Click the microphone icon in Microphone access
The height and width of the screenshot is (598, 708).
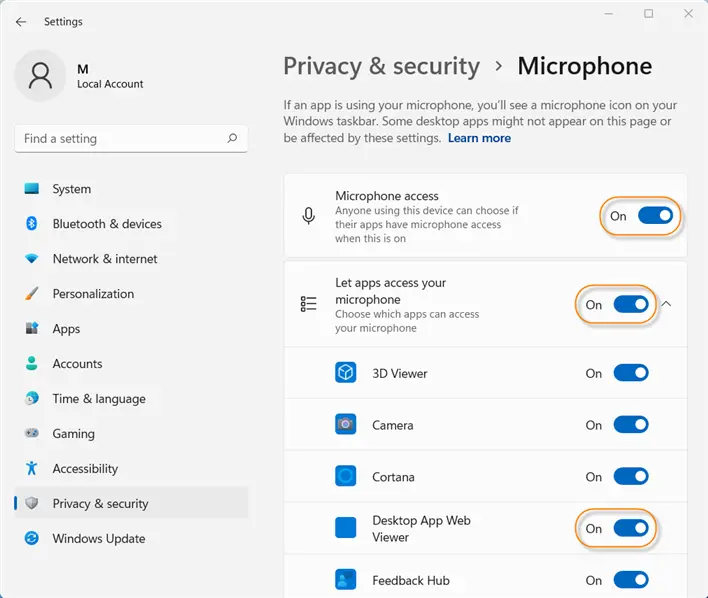coord(308,216)
